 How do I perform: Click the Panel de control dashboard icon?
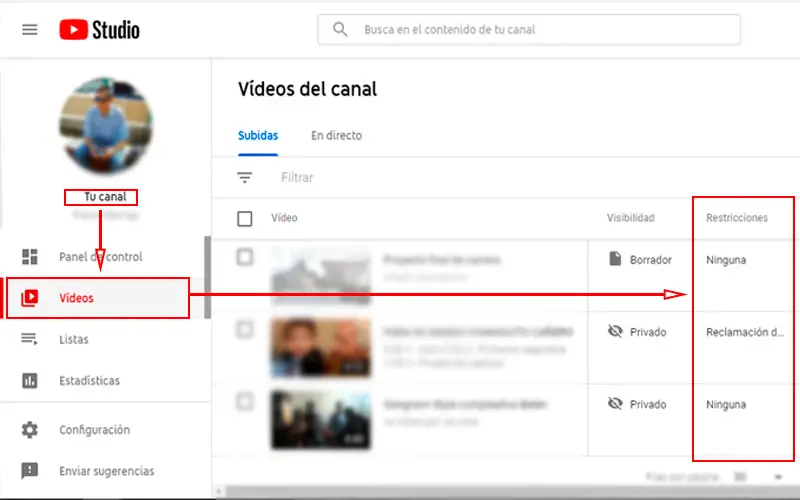click(x=30, y=257)
